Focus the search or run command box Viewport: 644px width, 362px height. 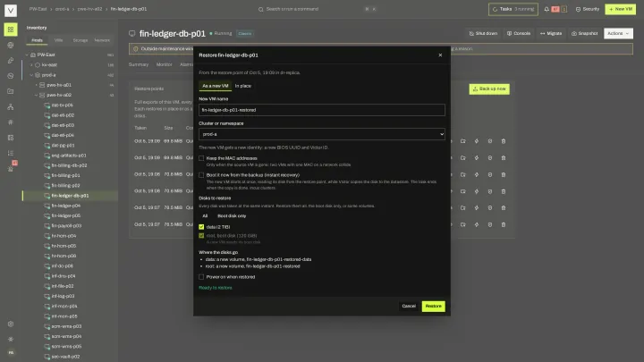(317, 9)
